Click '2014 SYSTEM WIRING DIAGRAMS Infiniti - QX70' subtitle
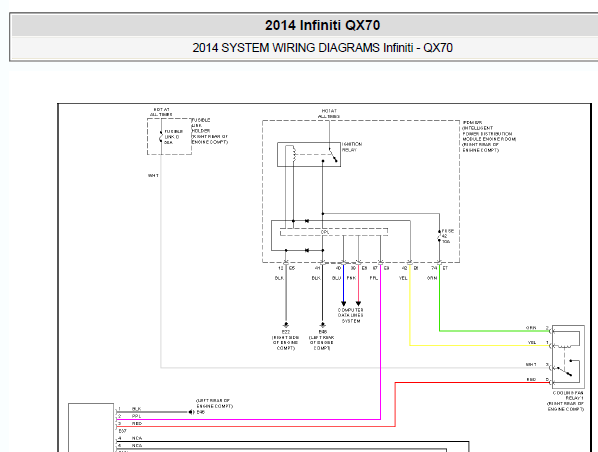This screenshot has height=452, width=598. pyautogui.click(x=322, y=48)
